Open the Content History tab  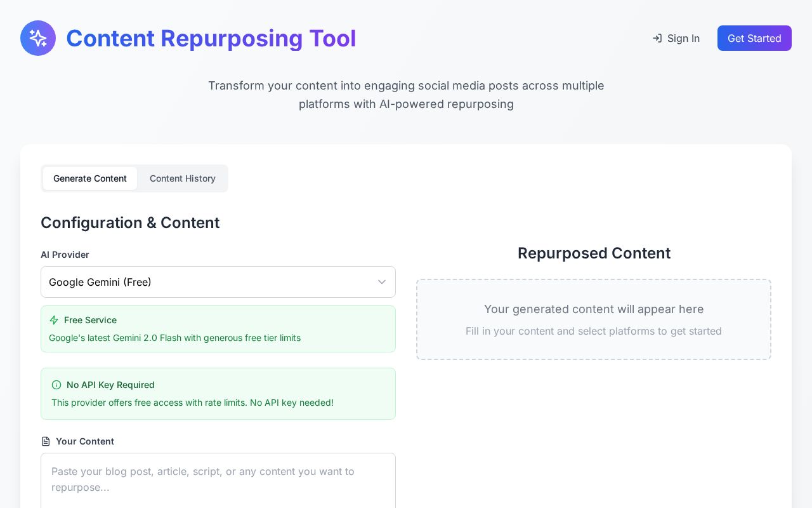[x=183, y=178]
